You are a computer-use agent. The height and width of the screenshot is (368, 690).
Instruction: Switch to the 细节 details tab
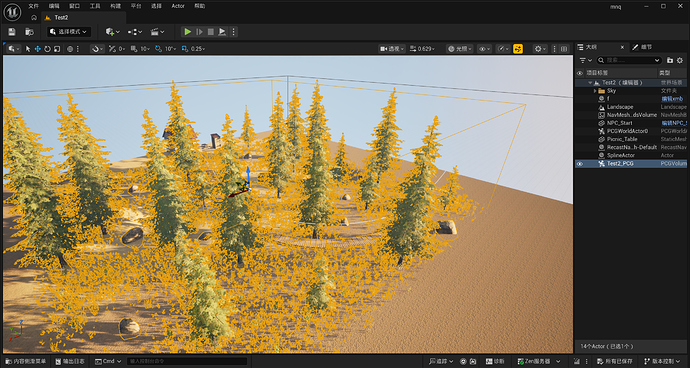tap(642, 47)
